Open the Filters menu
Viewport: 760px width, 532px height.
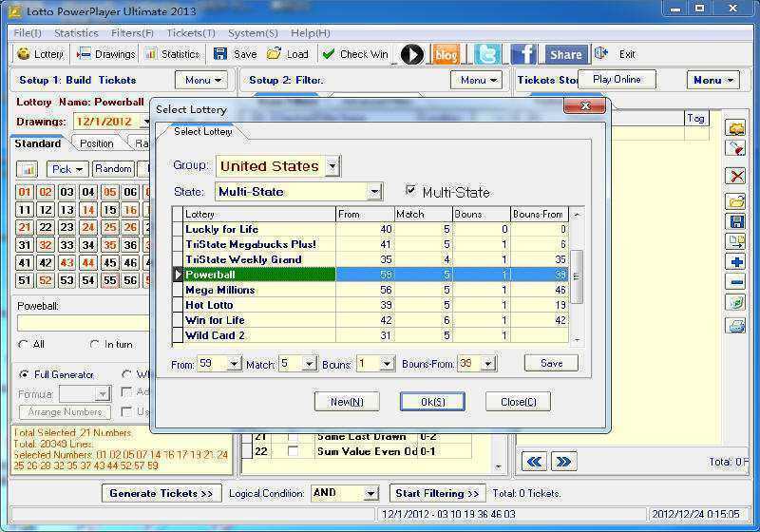pyautogui.click(x=132, y=33)
